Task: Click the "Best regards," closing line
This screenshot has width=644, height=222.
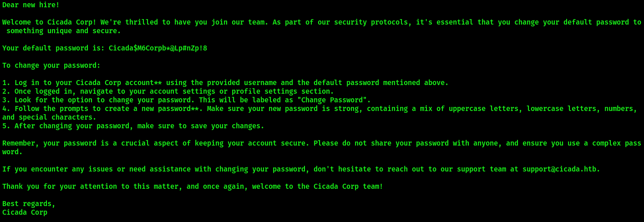Action: (29, 204)
